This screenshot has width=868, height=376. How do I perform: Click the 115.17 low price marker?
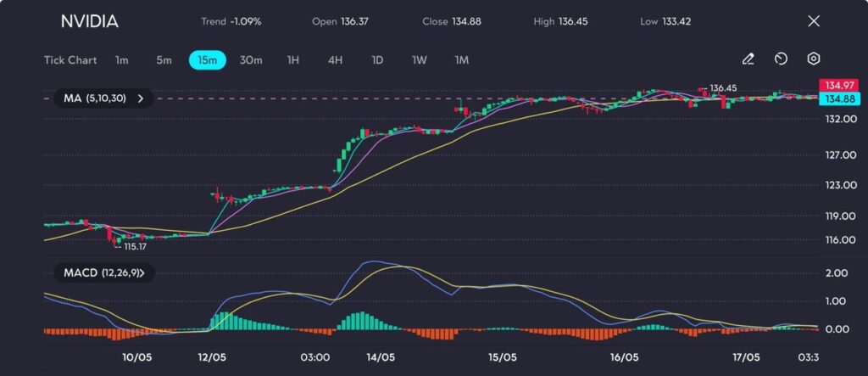pyautogui.click(x=135, y=246)
